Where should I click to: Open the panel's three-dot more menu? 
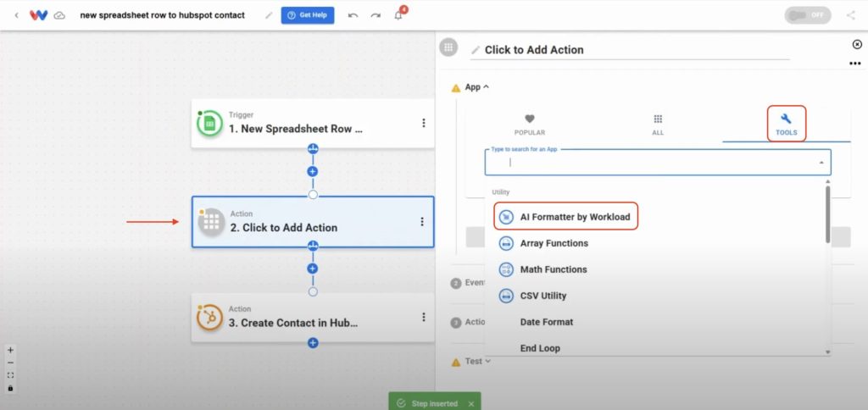click(855, 64)
